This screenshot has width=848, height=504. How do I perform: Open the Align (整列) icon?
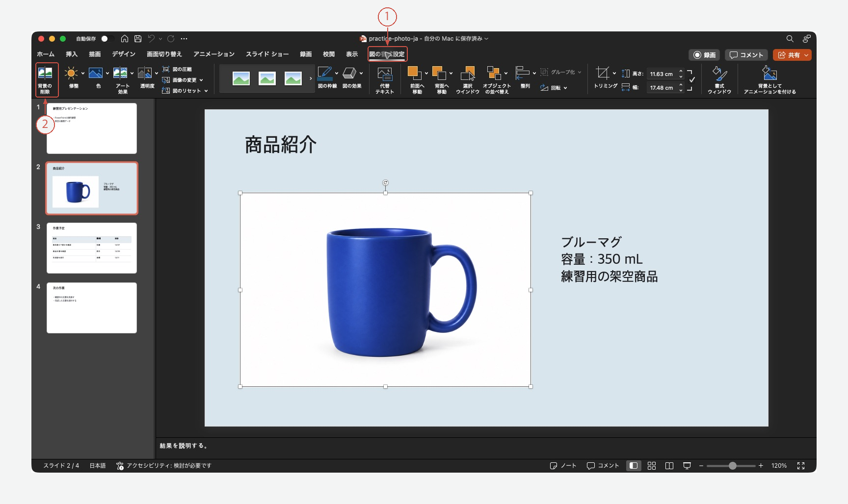click(x=522, y=74)
